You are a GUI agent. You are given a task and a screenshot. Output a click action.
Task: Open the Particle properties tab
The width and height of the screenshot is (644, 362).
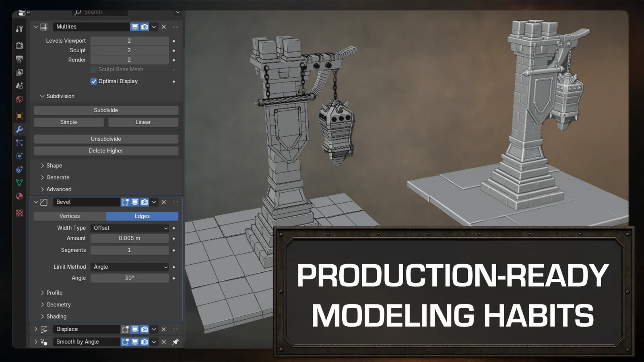tap(19, 142)
